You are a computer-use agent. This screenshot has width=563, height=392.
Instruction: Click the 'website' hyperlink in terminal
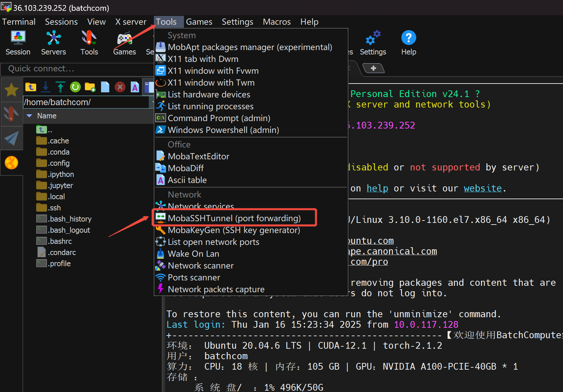pyautogui.click(x=483, y=188)
